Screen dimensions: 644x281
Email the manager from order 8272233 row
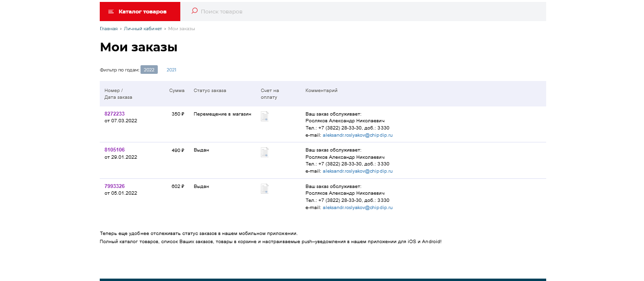click(357, 135)
